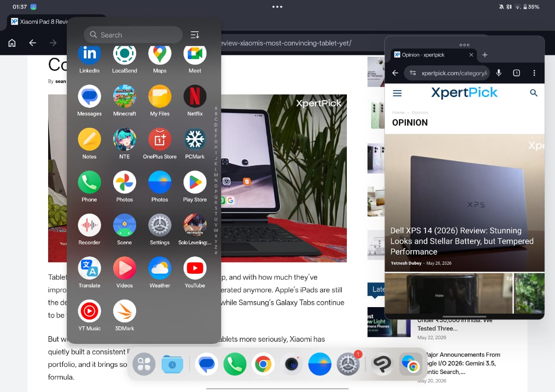
Task: Launch Minecraft
Action: (x=124, y=96)
